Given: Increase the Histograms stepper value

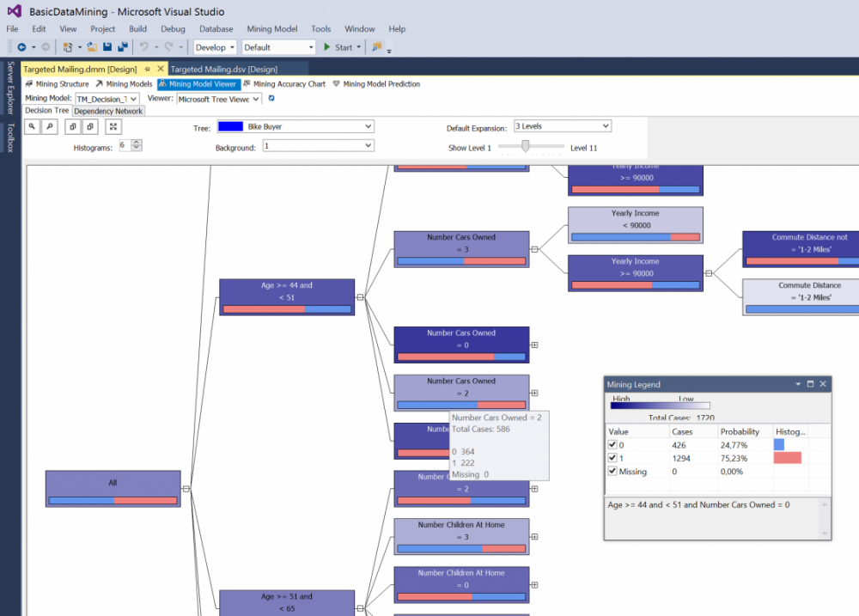Looking at the screenshot, I should coord(137,143).
